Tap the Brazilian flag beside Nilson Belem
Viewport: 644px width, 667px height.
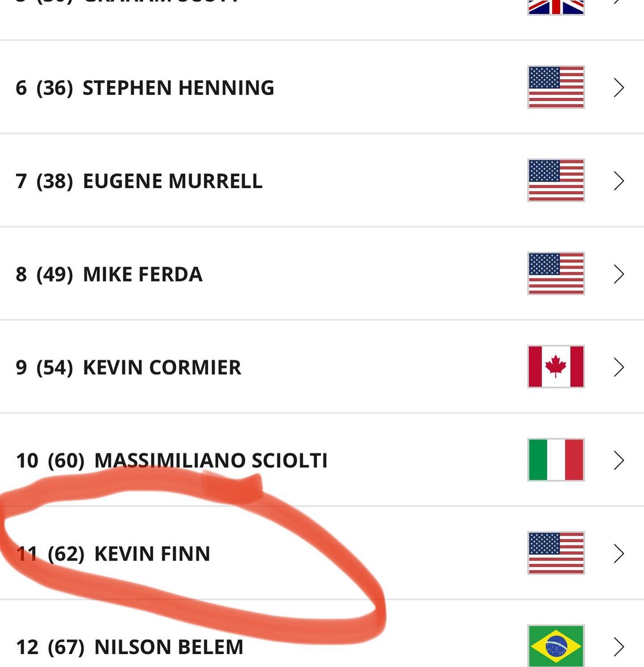coord(556,646)
